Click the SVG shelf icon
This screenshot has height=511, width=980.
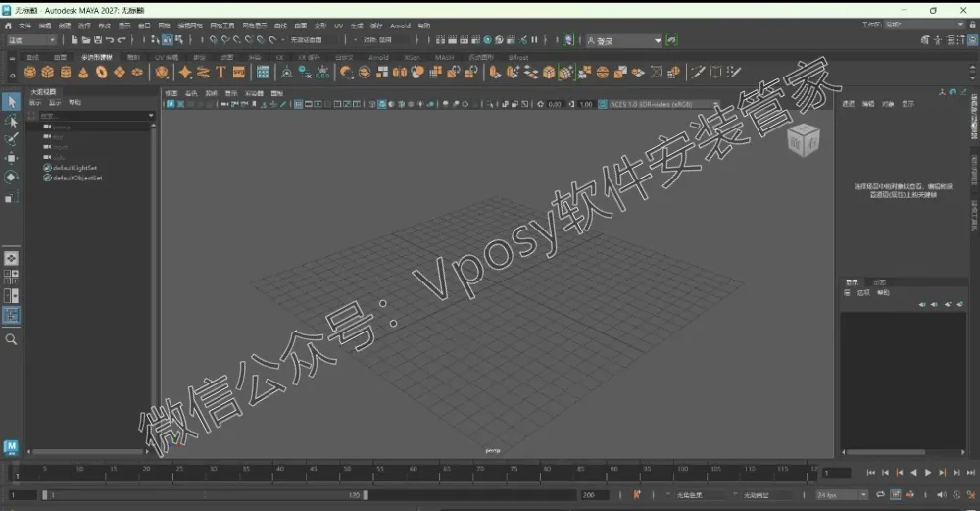click(x=239, y=72)
